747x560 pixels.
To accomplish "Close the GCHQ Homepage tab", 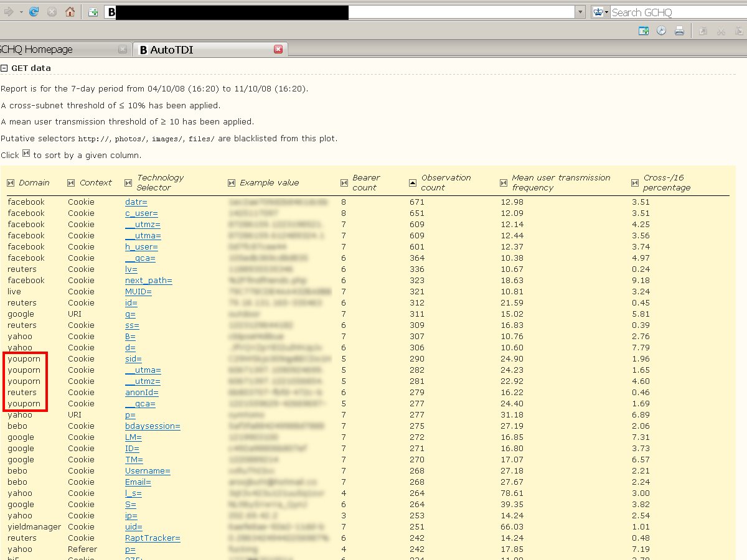I will (123, 49).
